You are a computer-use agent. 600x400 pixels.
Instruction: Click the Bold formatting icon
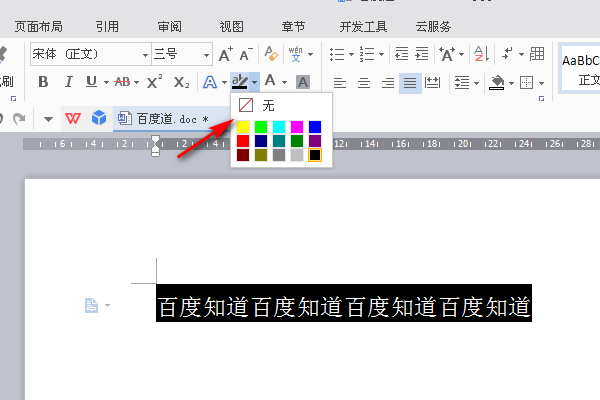43,82
